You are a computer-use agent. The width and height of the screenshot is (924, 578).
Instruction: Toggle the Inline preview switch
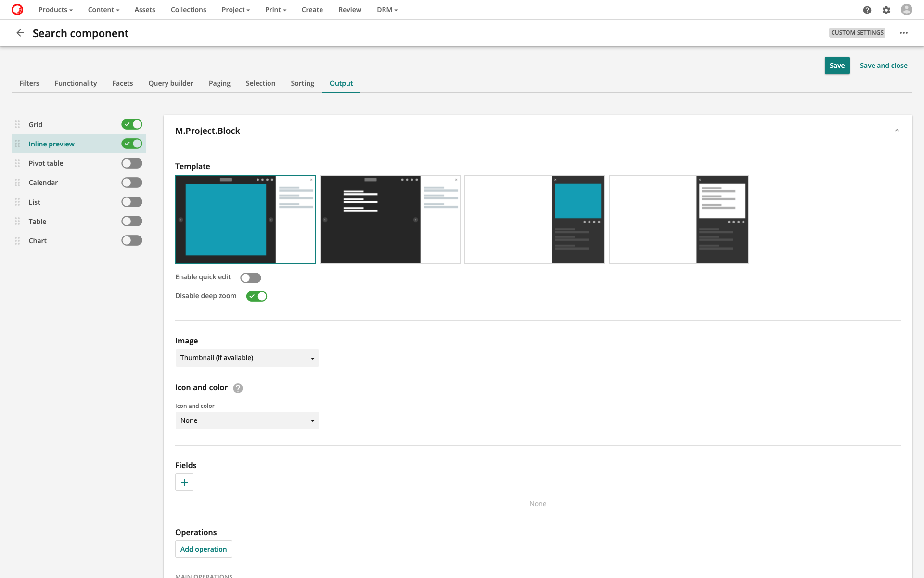point(132,144)
